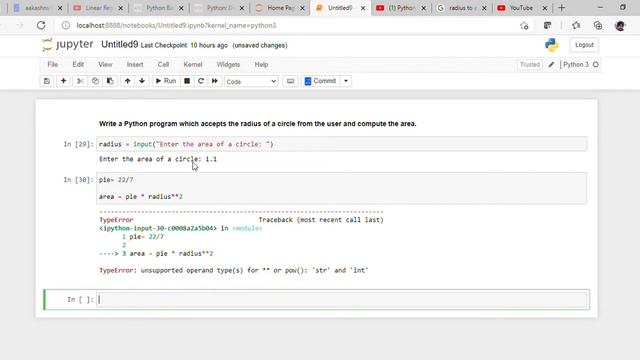
Task: Click the traceback line 3 arrow text
Action: (156, 253)
